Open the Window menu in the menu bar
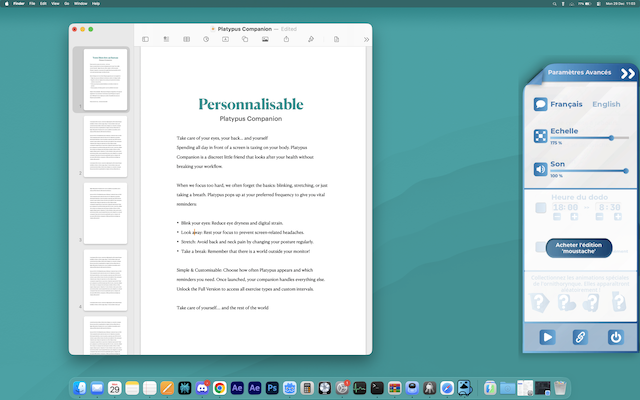The height and width of the screenshot is (400, 640). [x=80, y=4]
